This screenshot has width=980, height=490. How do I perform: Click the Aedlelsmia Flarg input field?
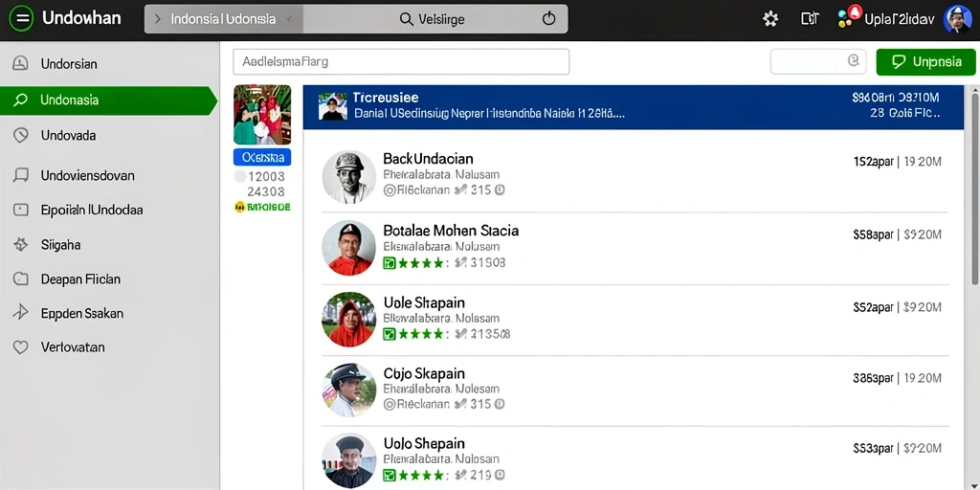click(x=401, y=62)
